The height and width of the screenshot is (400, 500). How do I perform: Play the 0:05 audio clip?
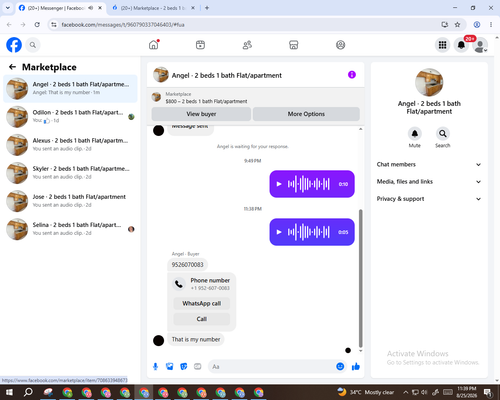(279, 232)
